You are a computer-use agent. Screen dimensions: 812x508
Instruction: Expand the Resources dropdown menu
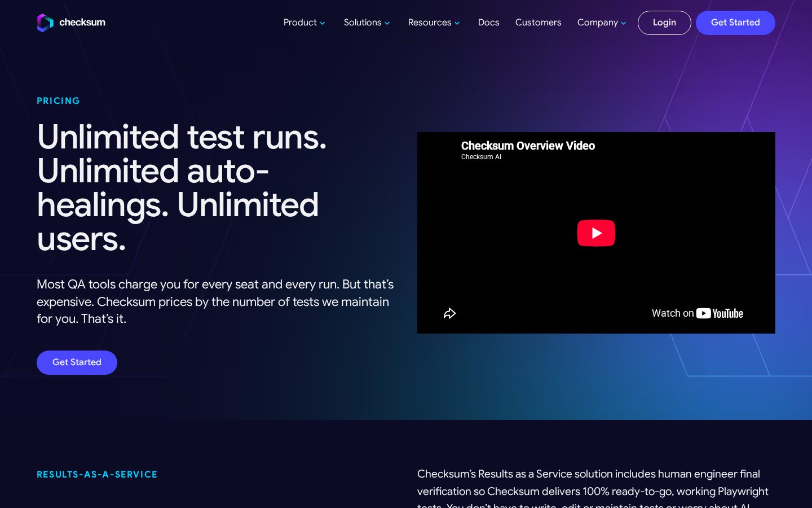click(x=434, y=23)
